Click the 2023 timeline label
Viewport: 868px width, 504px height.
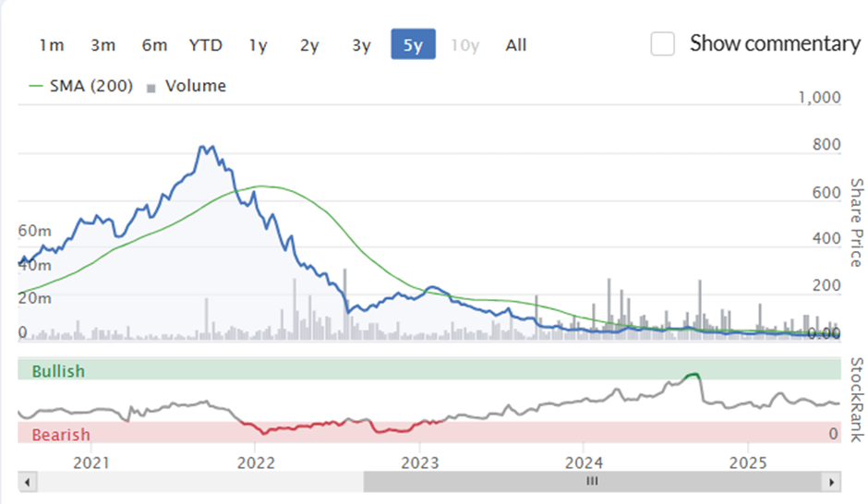pos(419,462)
